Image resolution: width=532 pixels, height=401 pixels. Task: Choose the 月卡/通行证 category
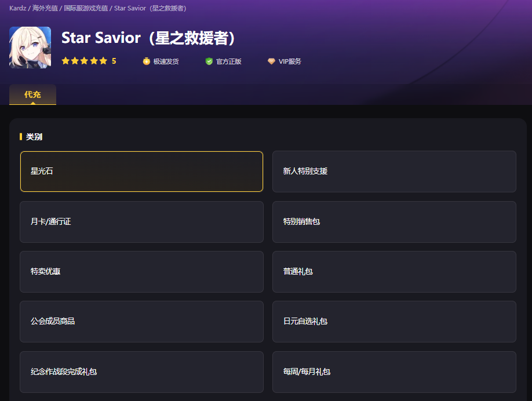tap(141, 222)
